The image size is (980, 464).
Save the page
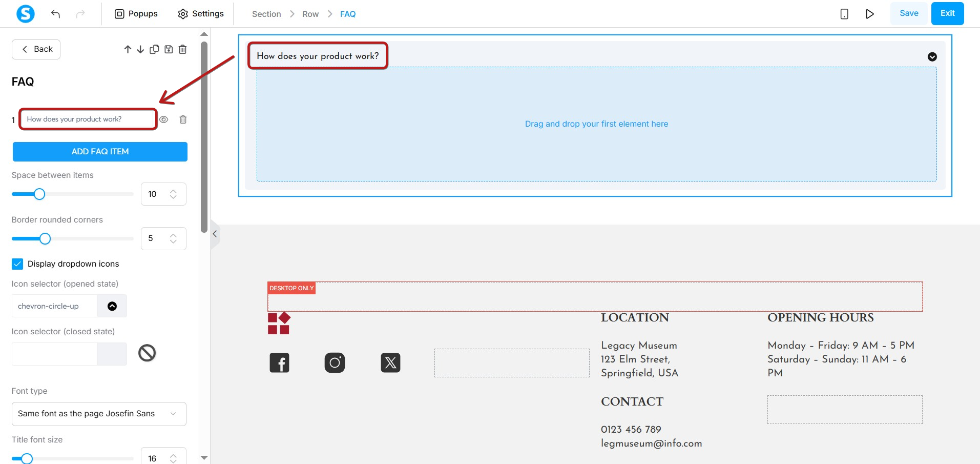click(909, 13)
